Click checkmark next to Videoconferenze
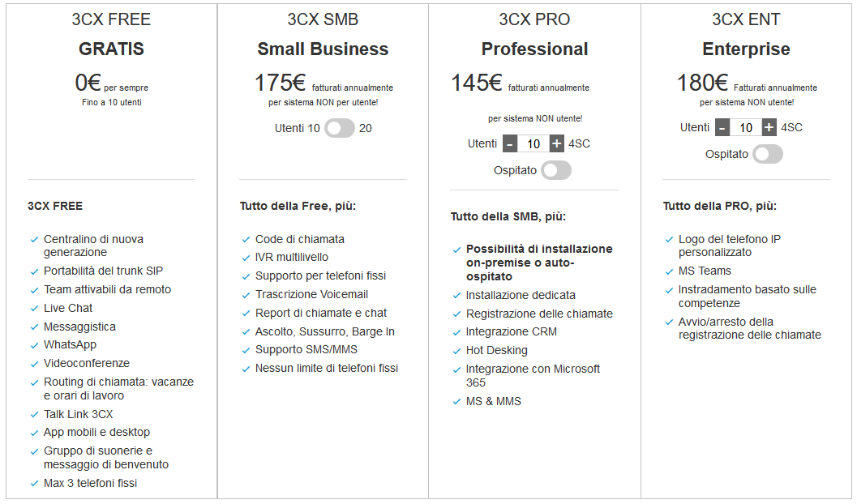Image resolution: width=857 pixels, height=504 pixels. [34, 364]
